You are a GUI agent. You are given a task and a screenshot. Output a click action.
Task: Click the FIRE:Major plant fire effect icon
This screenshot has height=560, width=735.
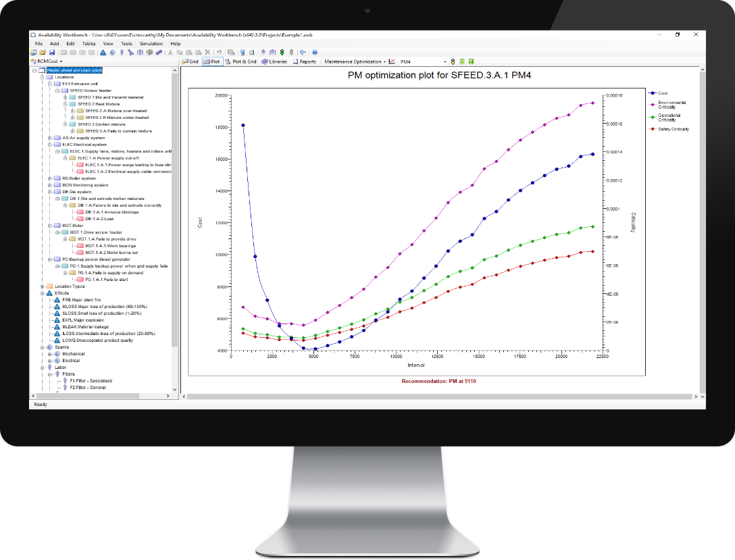tap(58, 299)
